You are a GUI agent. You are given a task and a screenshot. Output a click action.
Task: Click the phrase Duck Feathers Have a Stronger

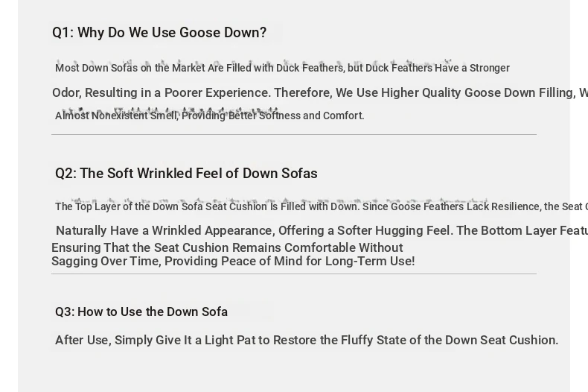pyautogui.click(x=438, y=68)
